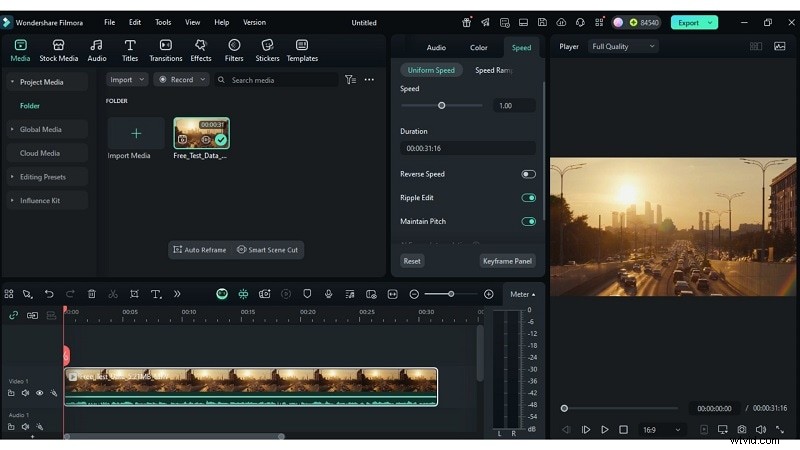Open the Effects panel
This screenshot has height=450, width=800.
click(201, 51)
